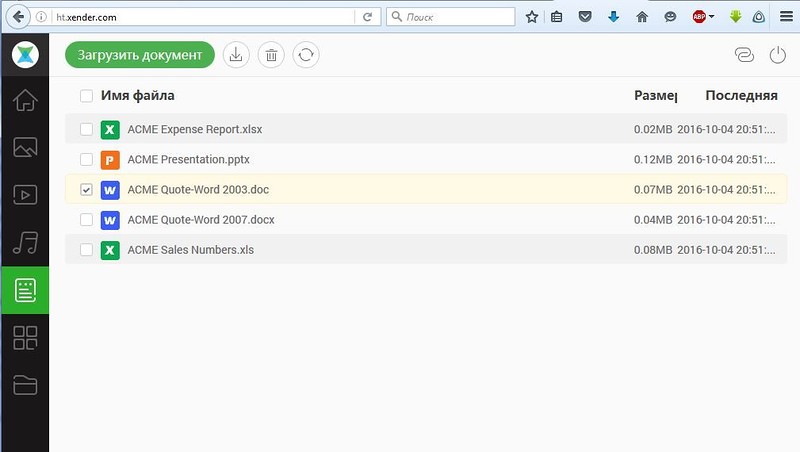
Task: Click the chat smiley icon in browser toolbar
Action: tap(670, 17)
